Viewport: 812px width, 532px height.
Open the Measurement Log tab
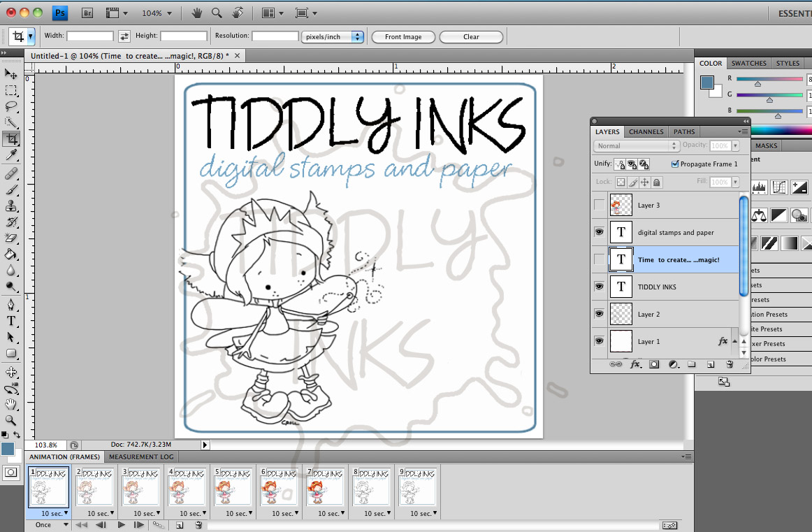point(141,457)
